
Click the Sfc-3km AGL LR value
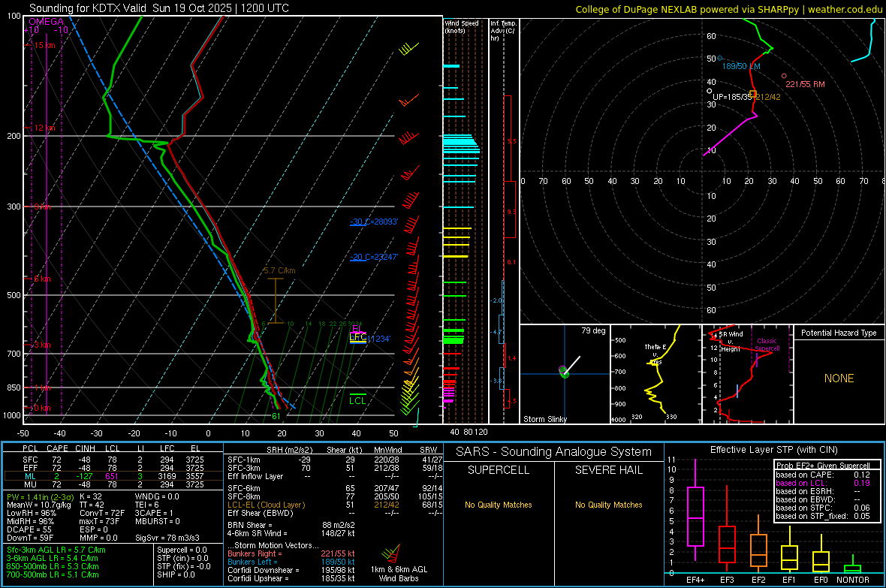(x=56, y=550)
